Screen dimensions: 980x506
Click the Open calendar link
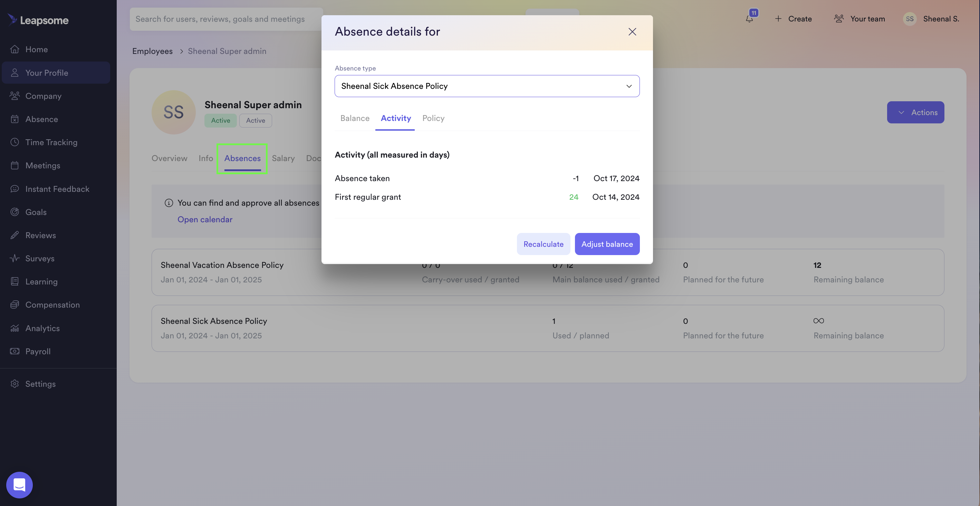(205, 220)
